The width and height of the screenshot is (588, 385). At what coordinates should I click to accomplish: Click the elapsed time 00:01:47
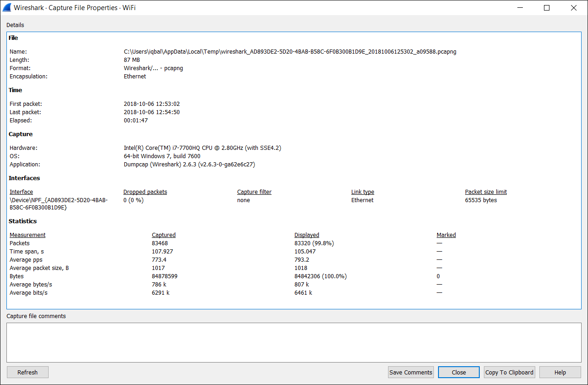tap(136, 121)
